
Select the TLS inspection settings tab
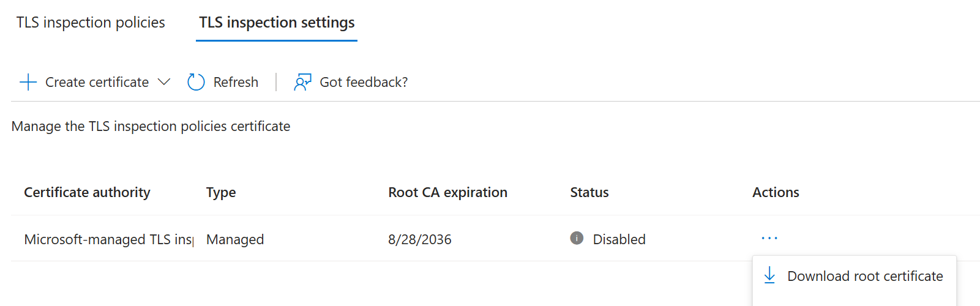tap(277, 23)
